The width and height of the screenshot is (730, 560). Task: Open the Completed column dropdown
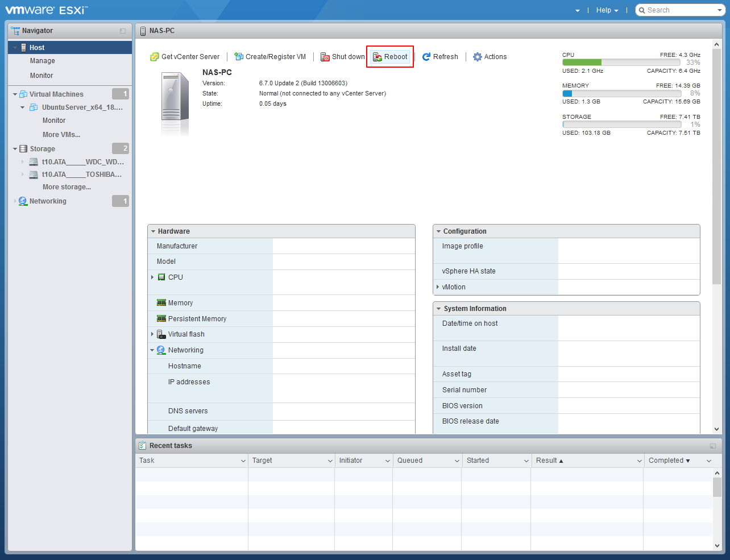coord(708,461)
